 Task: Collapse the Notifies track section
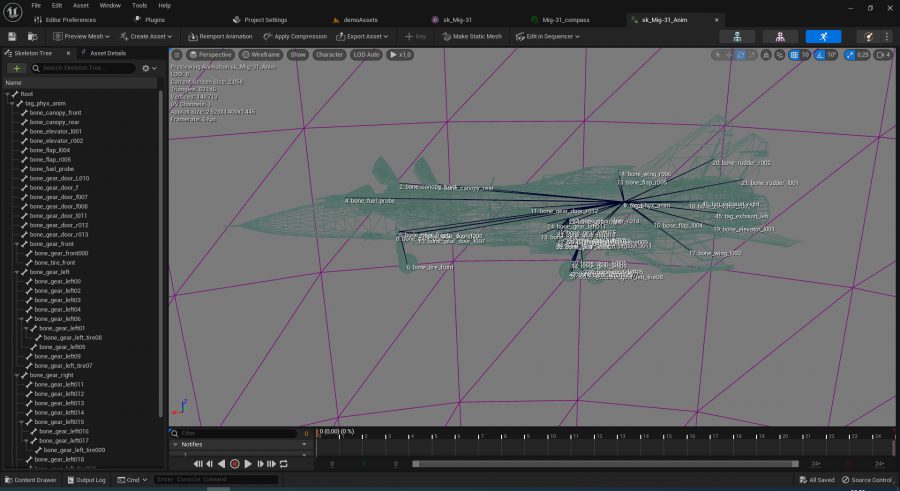[x=175, y=444]
